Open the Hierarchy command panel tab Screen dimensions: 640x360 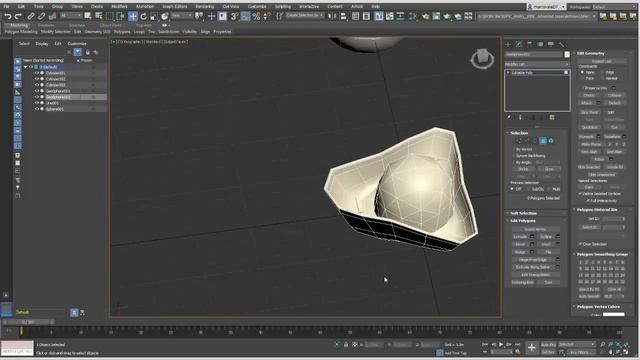(x=529, y=44)
